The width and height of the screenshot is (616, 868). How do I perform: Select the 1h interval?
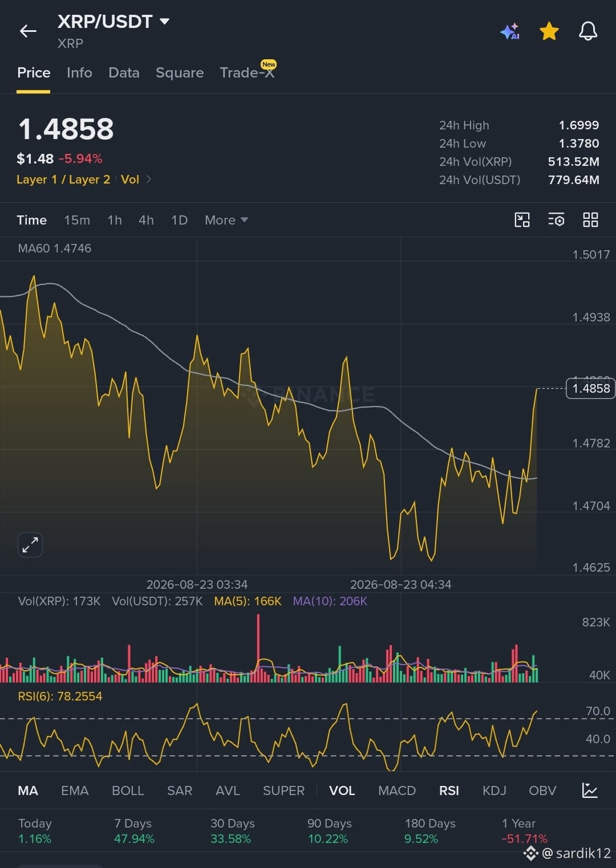point(115,220)
